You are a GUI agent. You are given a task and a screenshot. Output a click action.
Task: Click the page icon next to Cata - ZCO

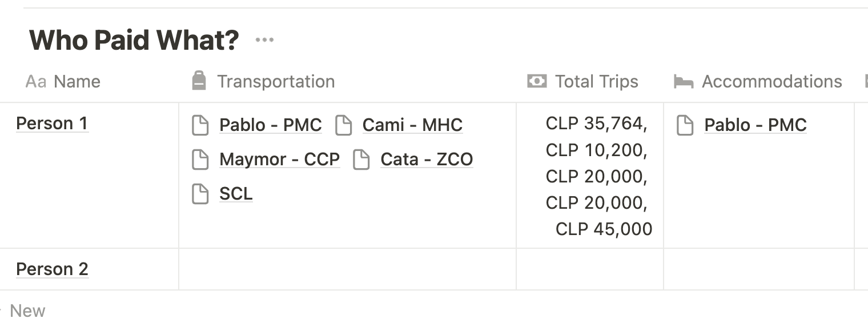(x=361, y=160)
